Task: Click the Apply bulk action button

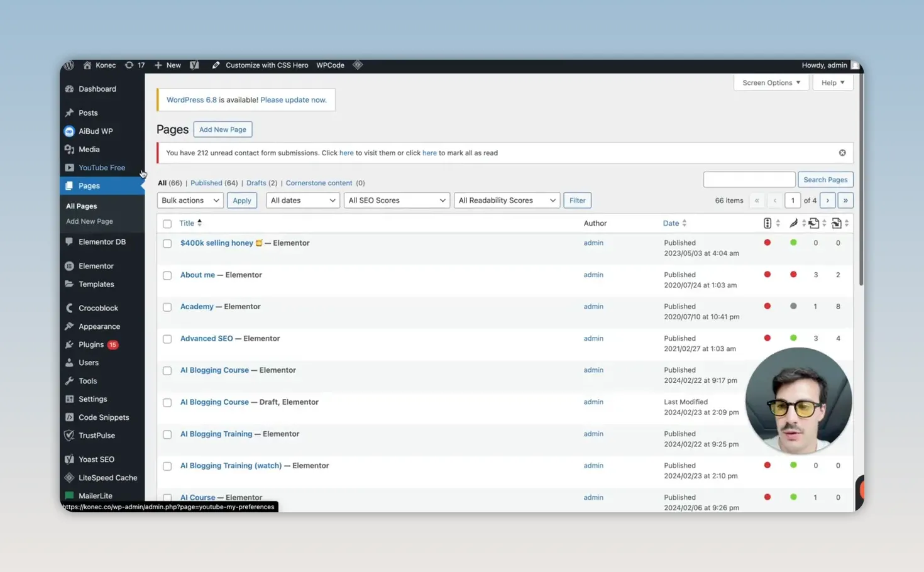Action: pyautogui.click(x=242, y=201)
